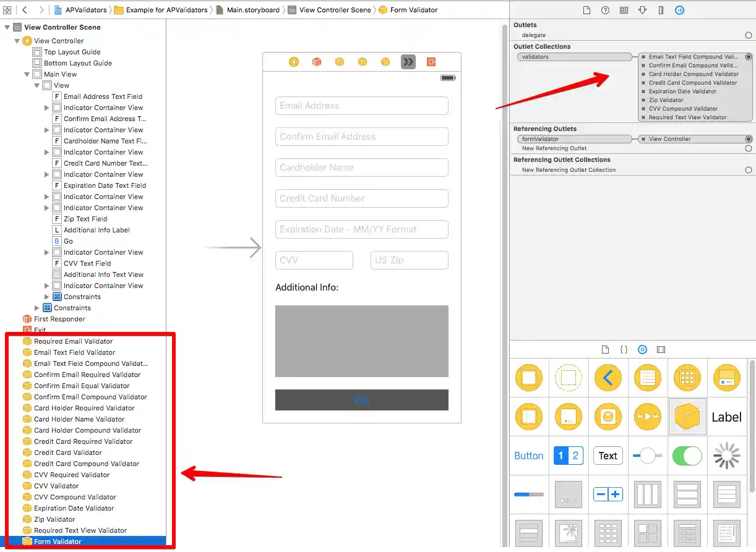The height and width of the screenshot is (552, 756).
Task: Expand the Constraints group in outline
Action: point(37,308)
